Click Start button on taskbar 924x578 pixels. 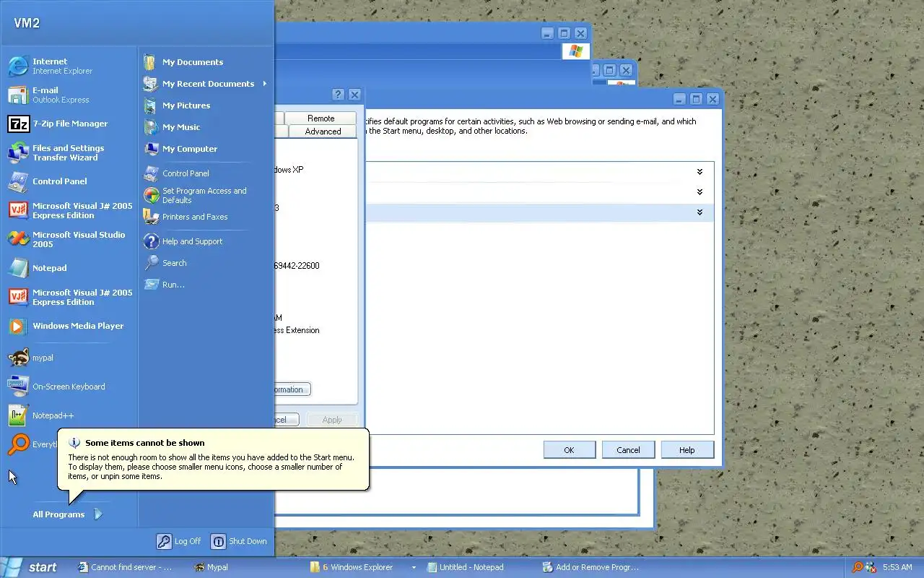click(30, 567)
